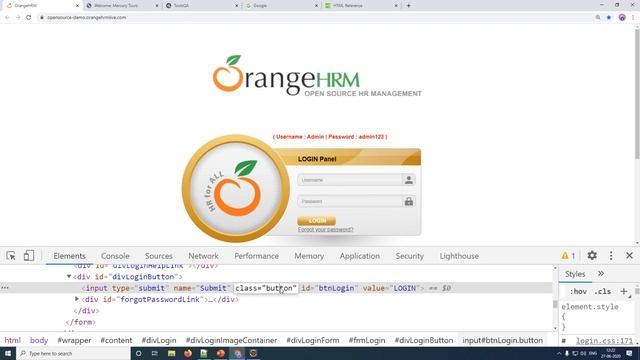Open Firefox from taskbar

(188, 353)
